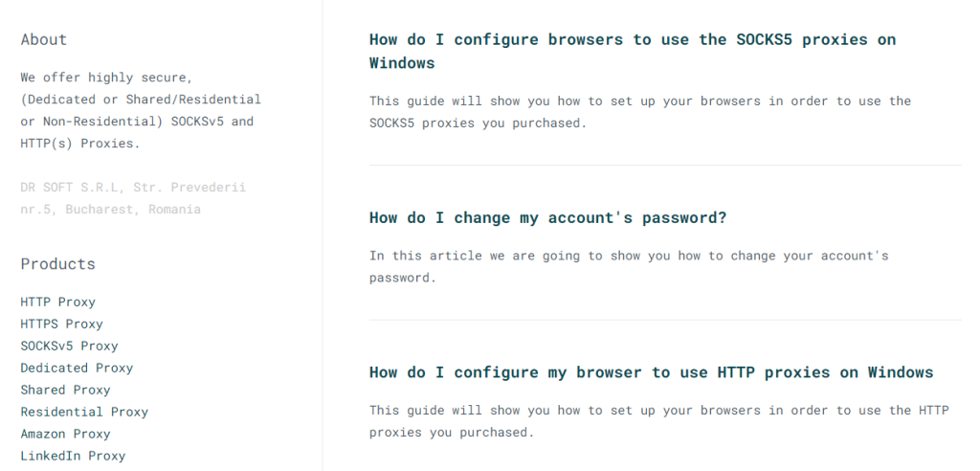Click the password change article summary
This screenshot has height=471, width=980.
(x=628, y=267)
